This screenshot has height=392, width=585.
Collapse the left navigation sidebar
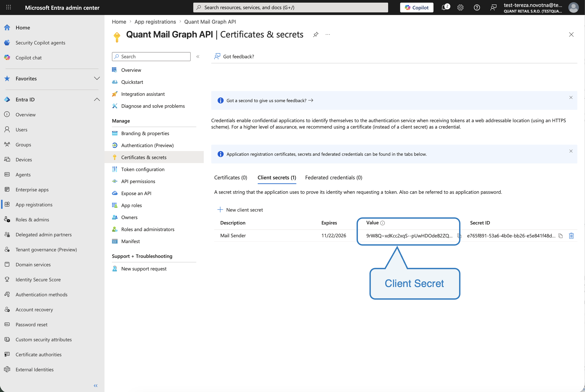[x=95, y=386]
